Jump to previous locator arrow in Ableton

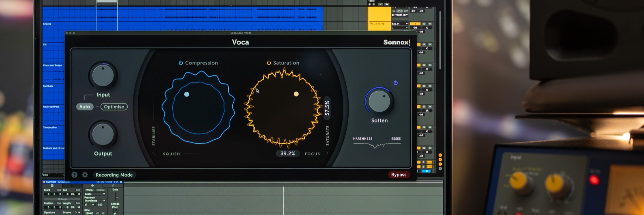coord(370,4)
